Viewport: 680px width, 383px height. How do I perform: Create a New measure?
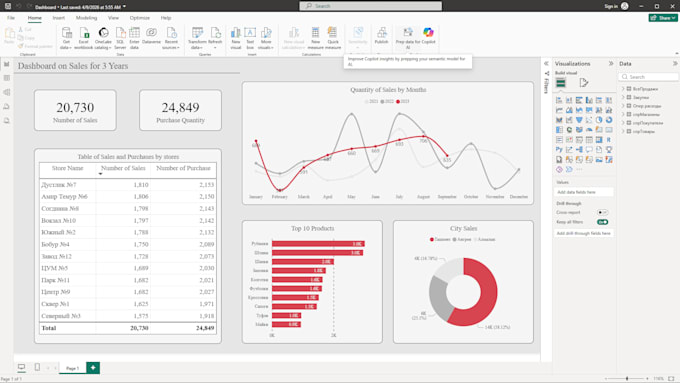point(315,38)
